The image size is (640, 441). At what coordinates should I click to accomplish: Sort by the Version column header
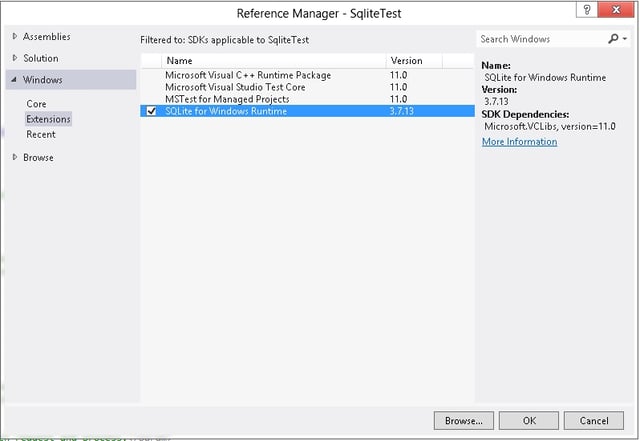(x=414, y=61)
